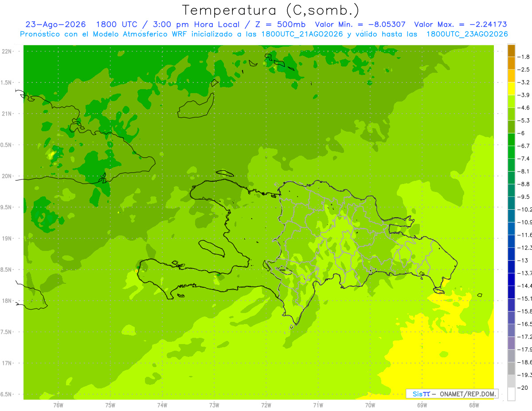Click the '68W' longitude label
532x411 pixels.
pyautogui.click(x=473, y=405)
